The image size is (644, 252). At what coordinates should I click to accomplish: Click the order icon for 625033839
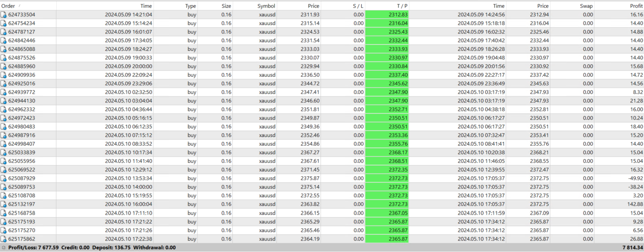tap(3, 153)
